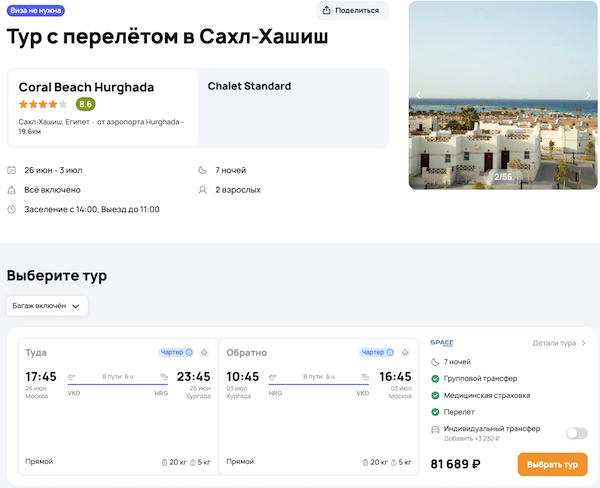Click airline icon next to Обратно charter badge
600x488 pixels.
(x=405, y=352)
